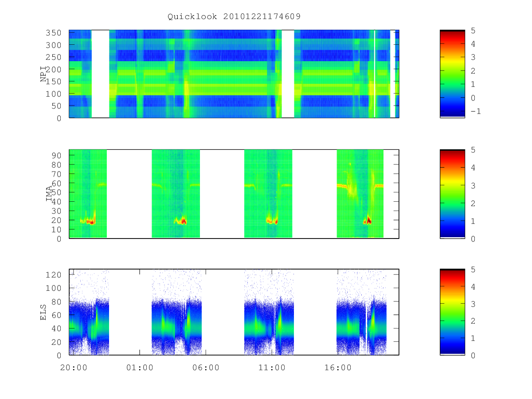Screen dimensions: 532x399
Task: Click the IMA panel color scale bar
Action: coord(452,194)
